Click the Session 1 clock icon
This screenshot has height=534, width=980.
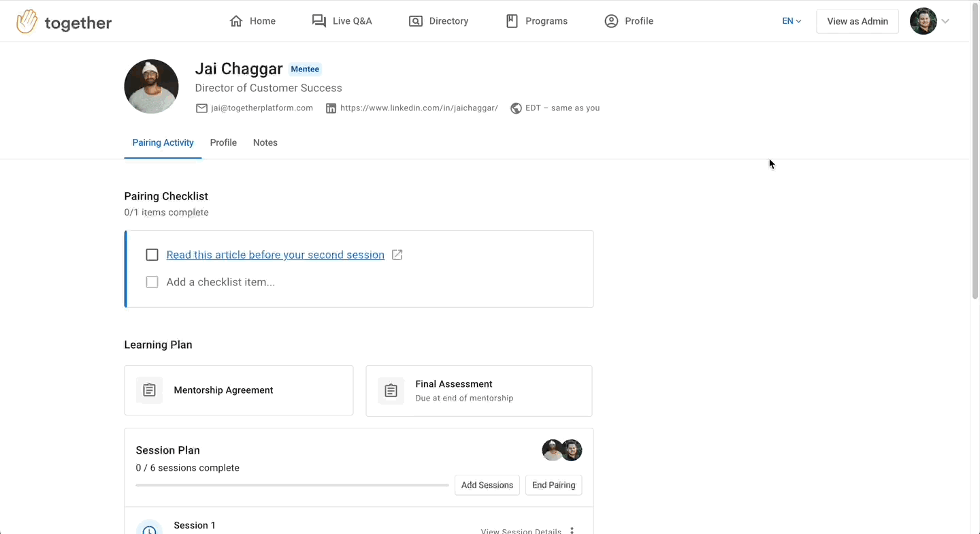[x=149, y=529]
